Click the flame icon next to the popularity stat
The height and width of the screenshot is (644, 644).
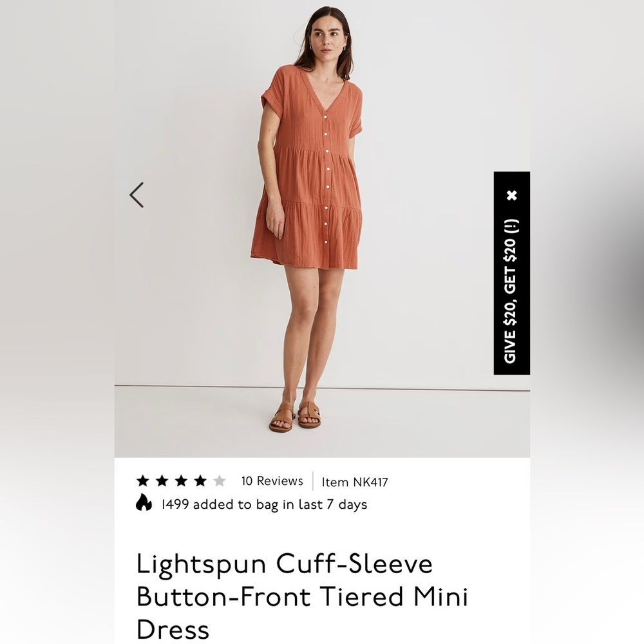143,504
